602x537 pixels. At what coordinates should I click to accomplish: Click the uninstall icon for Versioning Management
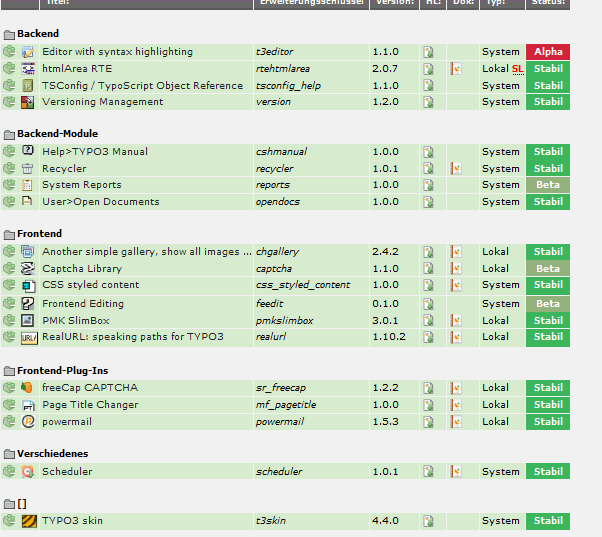(9, 101)
